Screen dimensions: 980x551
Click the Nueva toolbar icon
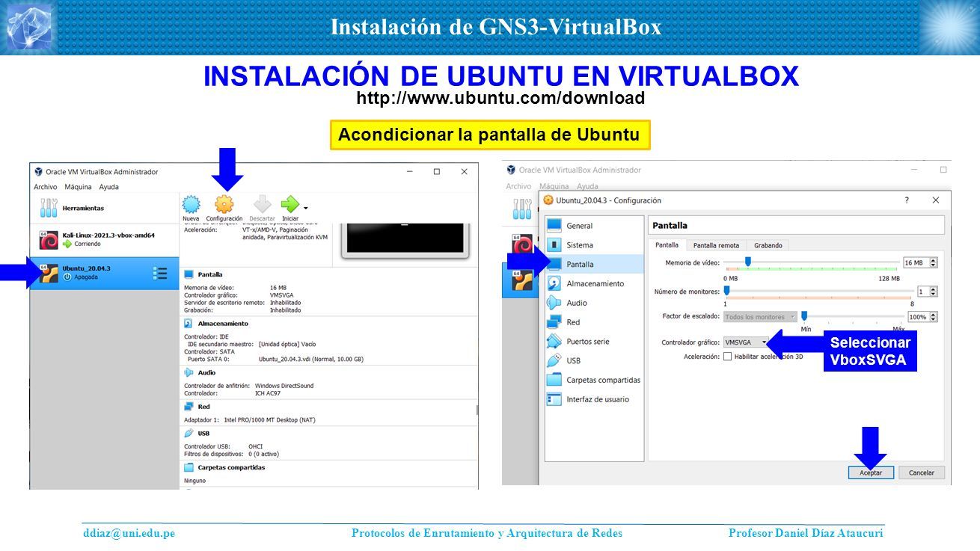(191, 205)
